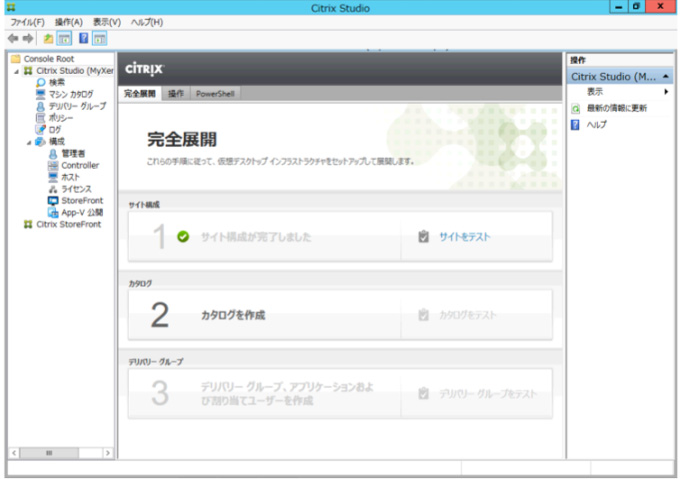
Task: Click the ホスト host icon
Action: tap(53, 177)
